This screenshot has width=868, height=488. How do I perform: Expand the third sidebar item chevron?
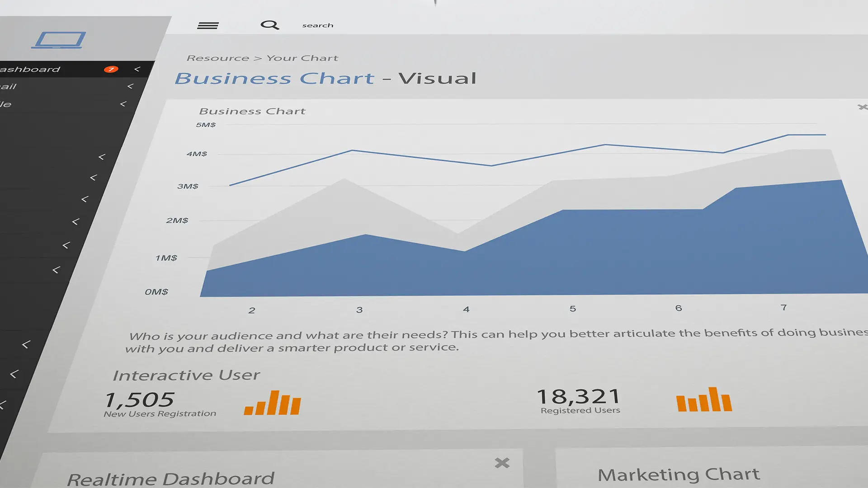123,104
